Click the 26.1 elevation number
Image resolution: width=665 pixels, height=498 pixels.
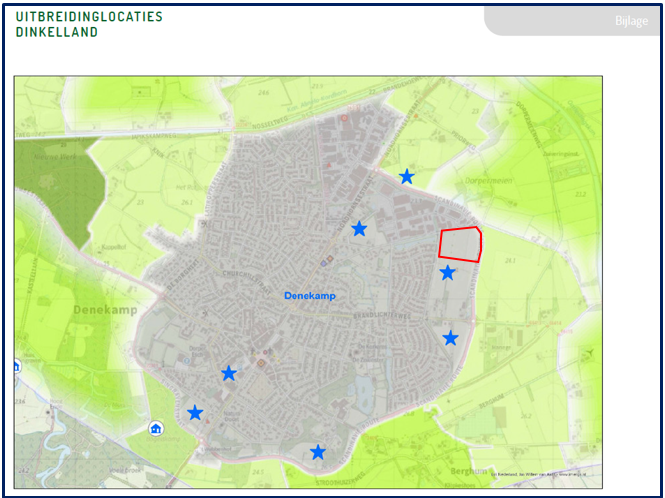[187, 202]
